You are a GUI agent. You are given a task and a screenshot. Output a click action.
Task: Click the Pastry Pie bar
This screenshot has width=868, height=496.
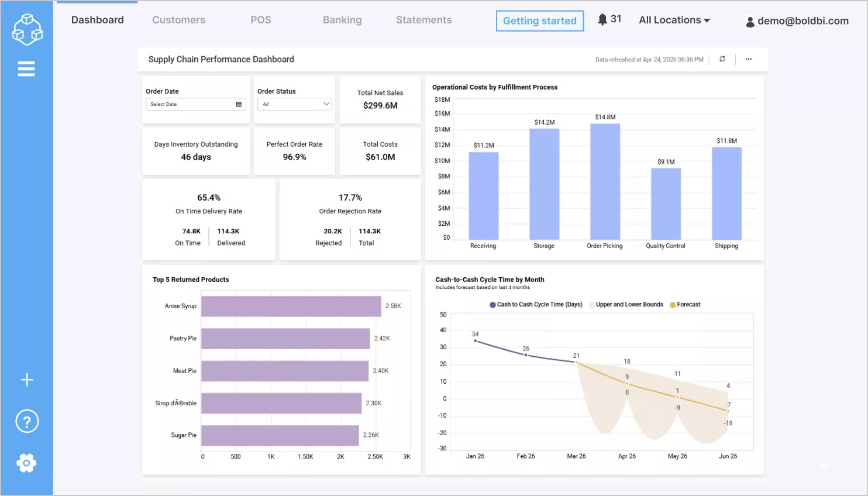point(286,339)
